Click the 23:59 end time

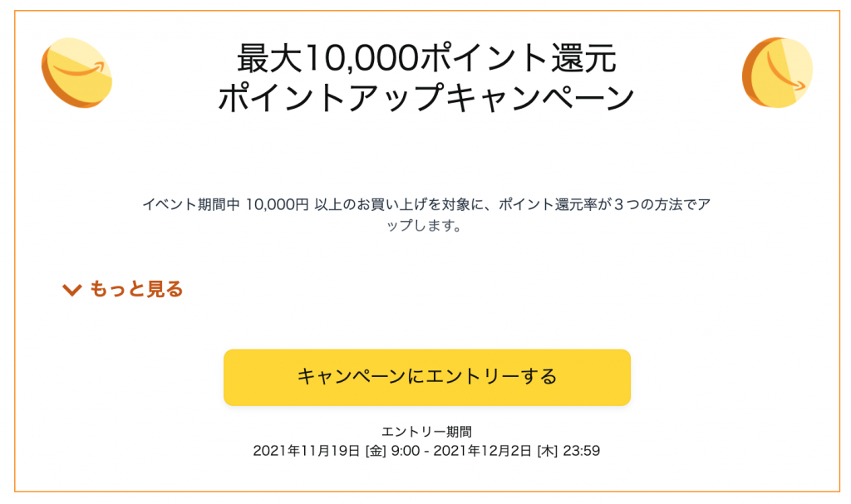pos(582,452)
